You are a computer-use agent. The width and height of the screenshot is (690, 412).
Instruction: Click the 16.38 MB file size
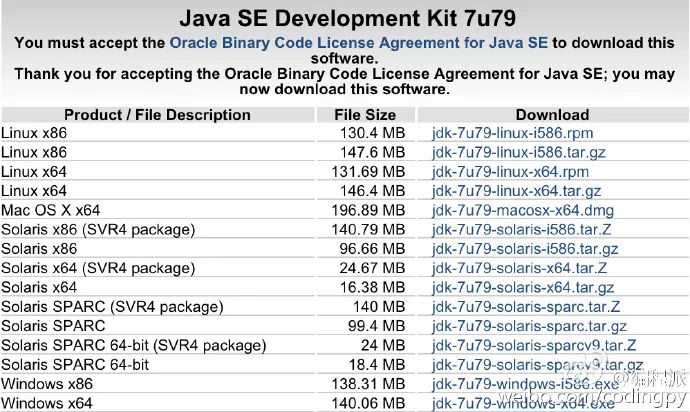click(x=372, y=287)
